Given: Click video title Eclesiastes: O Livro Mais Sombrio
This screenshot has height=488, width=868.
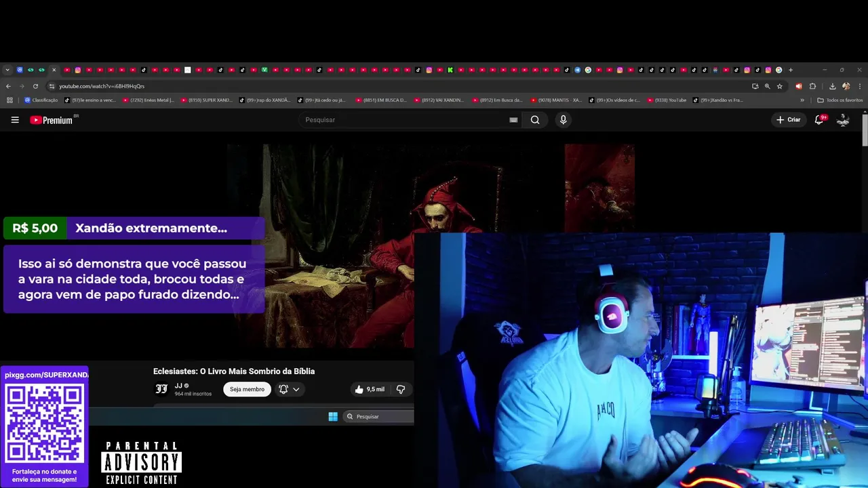Looking at the screenshot, I should pos(234,371).
